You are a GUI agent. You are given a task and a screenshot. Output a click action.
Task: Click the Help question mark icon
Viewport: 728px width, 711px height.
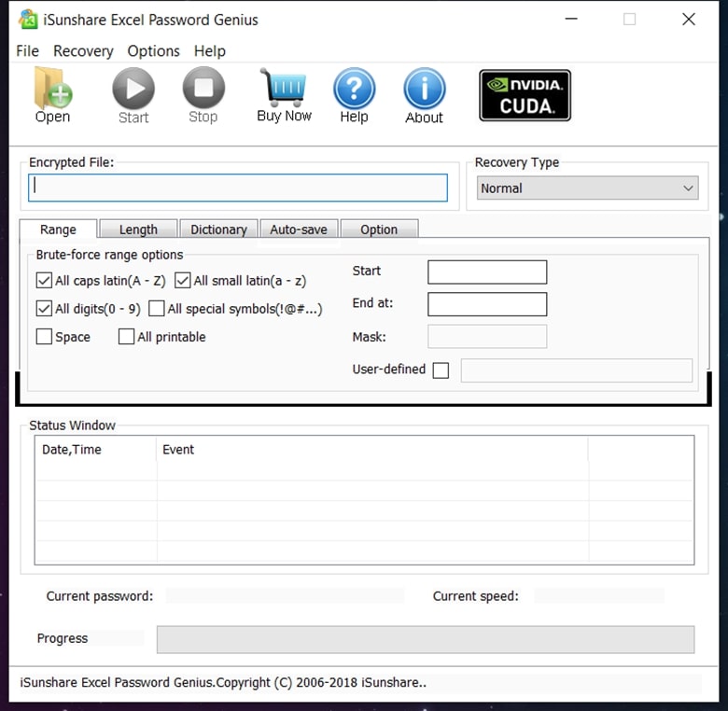pyautogui.click(x=355, y=89)
